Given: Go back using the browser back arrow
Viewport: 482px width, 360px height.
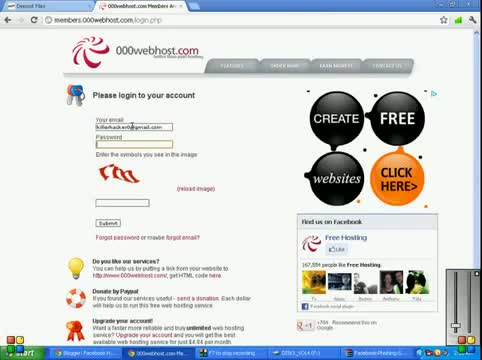Looking at the screenshot, I should 8,20.
